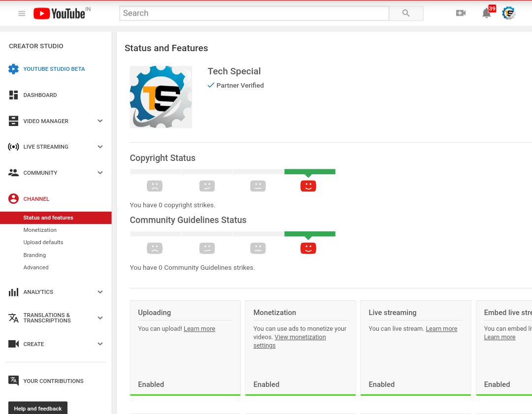Click Enabled status on Monetization card
The width and height of the screenshot is (532, 414).
(x=266, y=384)
